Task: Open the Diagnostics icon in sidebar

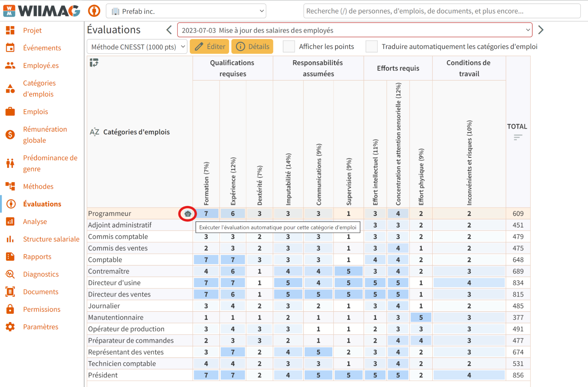Action: (x=10, y=274)
